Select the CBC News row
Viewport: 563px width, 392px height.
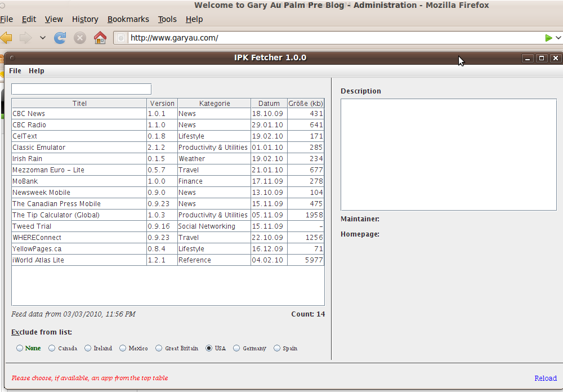click(x=168, y=114)
